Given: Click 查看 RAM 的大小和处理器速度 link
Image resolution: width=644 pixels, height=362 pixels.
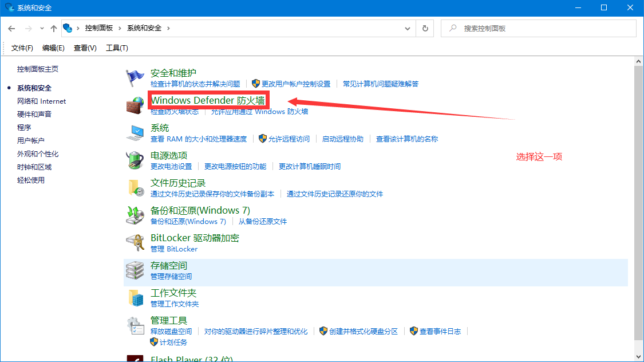Looking at the screenshot, I should [x=199, y=139].
